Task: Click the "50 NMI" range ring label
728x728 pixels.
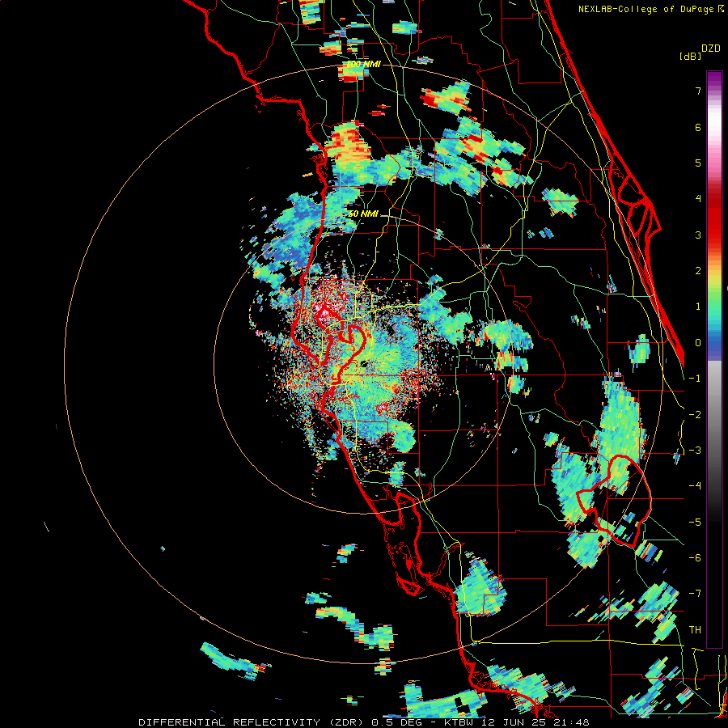Action: 363,214
